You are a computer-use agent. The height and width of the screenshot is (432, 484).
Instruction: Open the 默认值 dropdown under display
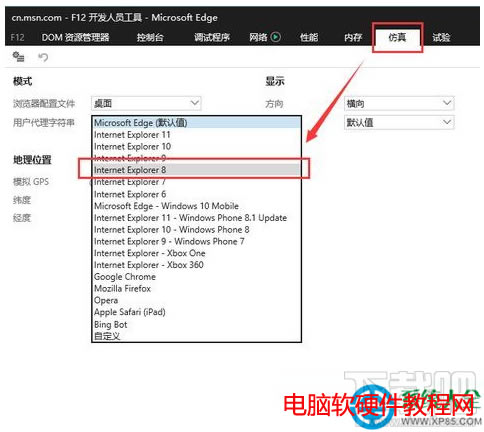tap(399, 122)
